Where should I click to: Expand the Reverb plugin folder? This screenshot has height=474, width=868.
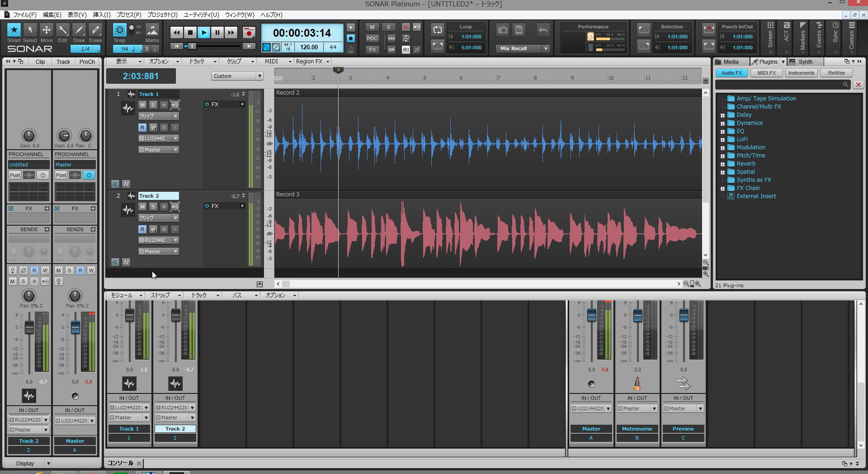coord(722,164)
